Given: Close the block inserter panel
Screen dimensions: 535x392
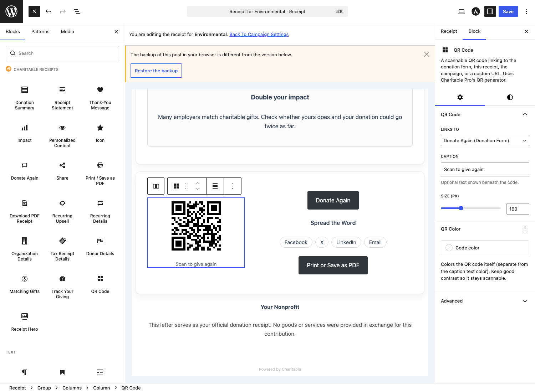Looking at the screenshot, I should pyautogui.click(x=116, y=32).
